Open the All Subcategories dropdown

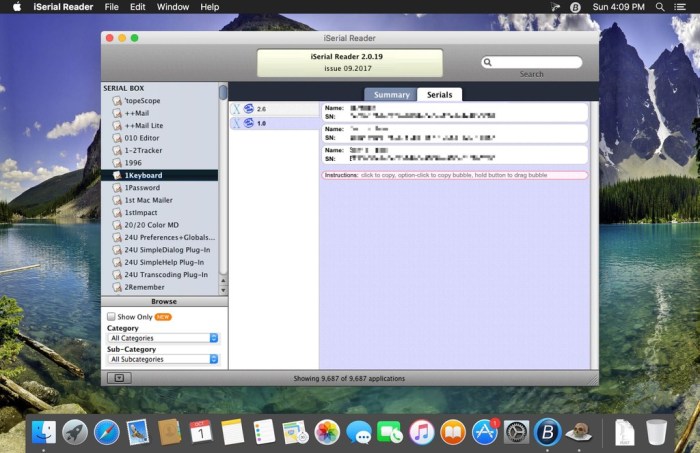[x=163, y=359]
